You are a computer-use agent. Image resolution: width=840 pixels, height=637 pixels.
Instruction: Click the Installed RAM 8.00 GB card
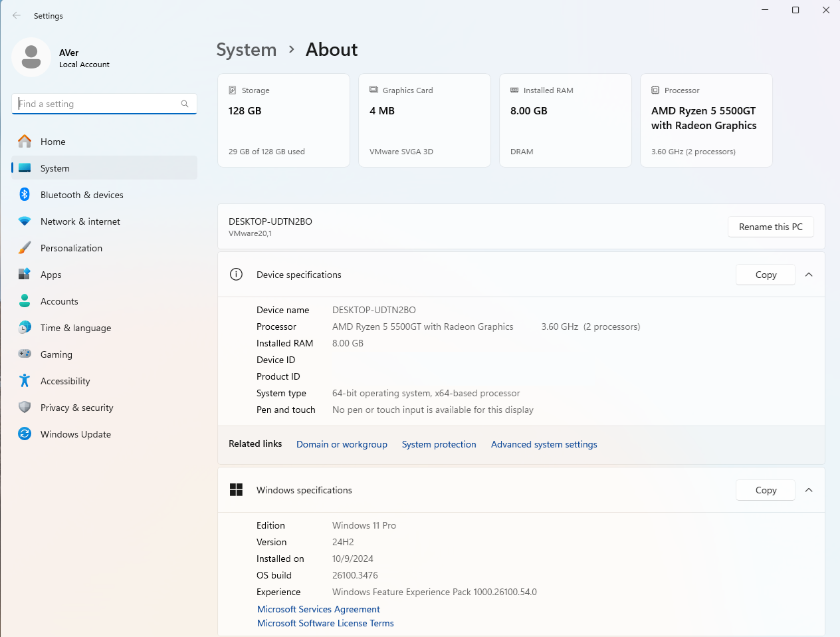coord(566,120)
